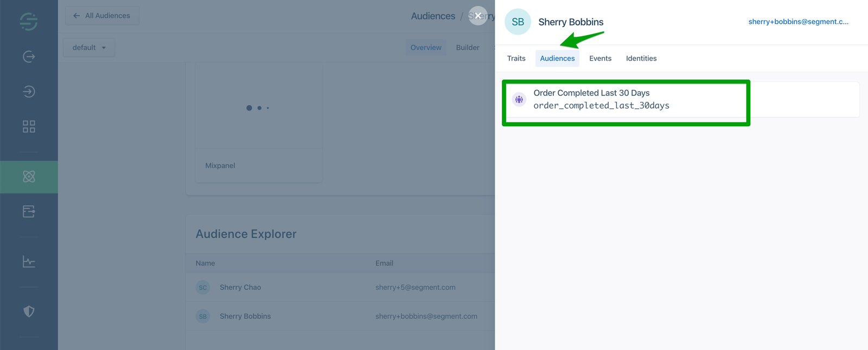Switch to the Events tab
The width and height of the screenshot is (868, 350).
(600, 59)
